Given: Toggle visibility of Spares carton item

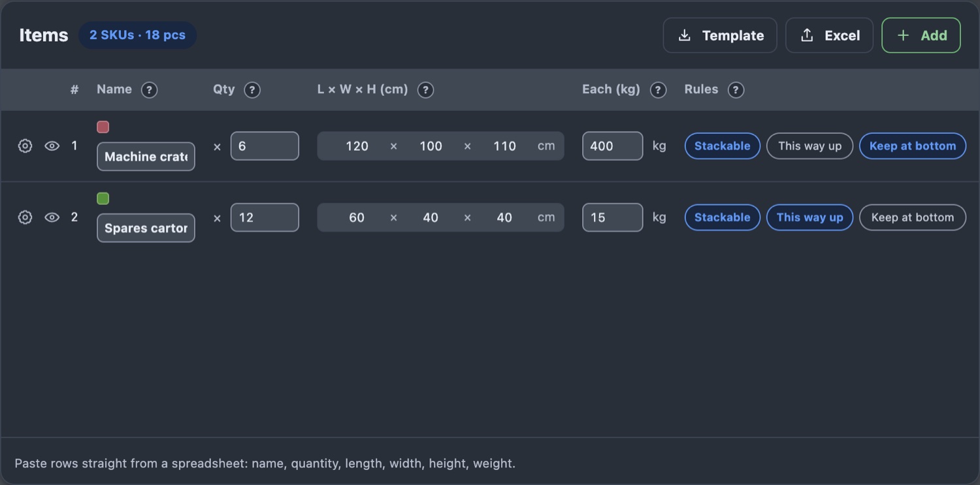Looking at the screenshot, I should click(x=52, y=217).
